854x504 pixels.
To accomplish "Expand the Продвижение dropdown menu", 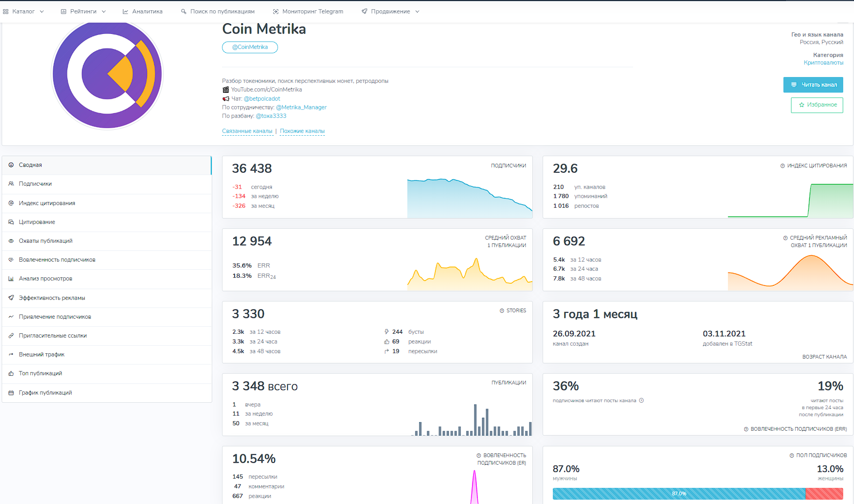I will click(x=391, y=11).
